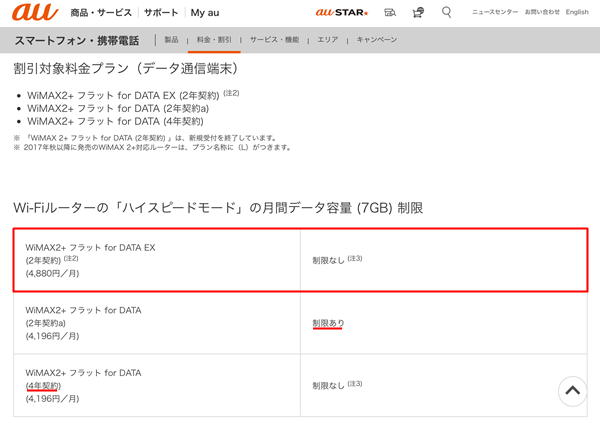The height and width of the screenshot is (423, 600).
Task: Open My au menu
Action: tap(205, 13)
